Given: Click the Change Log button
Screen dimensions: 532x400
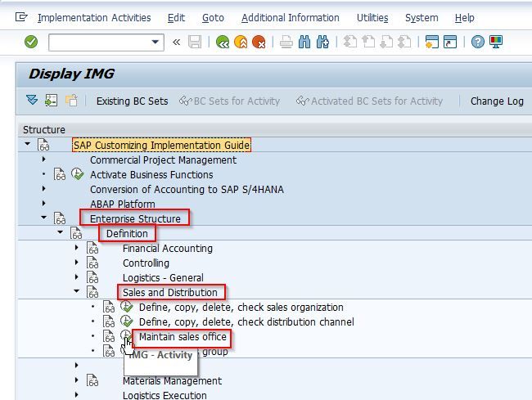Looking at the screenshot, I should (497, 101).
